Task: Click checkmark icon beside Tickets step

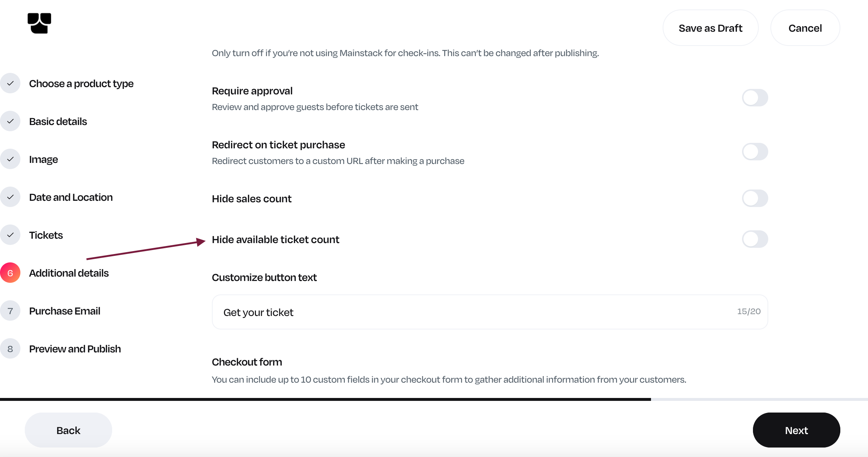Action: 10,235
